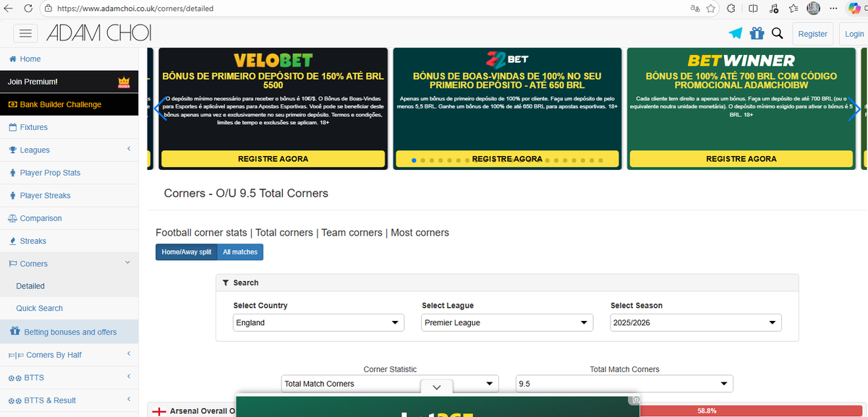Open Total Match Corners 9.5 dropdown
The image size is (868, 417).
[624, 384]
